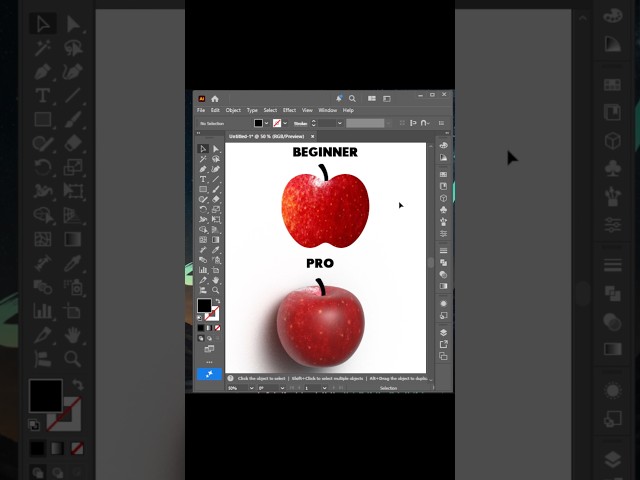Open the Appearance panel icon

pyautogui.click(x=443, y=303)
